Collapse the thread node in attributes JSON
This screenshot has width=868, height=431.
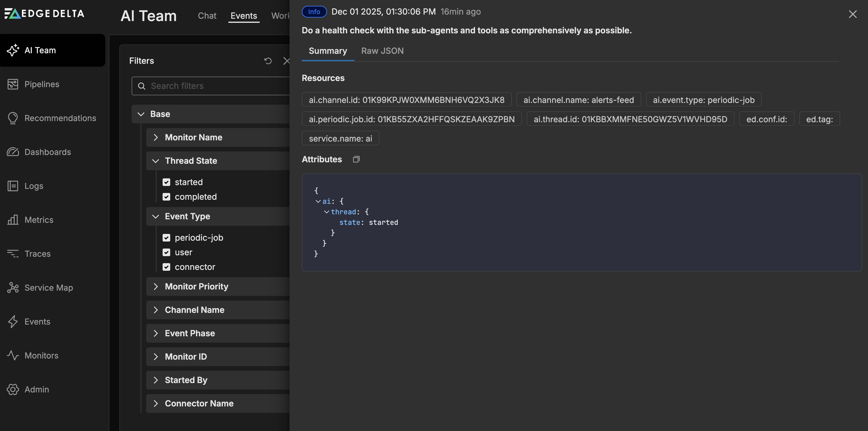(x=326, y=212)
